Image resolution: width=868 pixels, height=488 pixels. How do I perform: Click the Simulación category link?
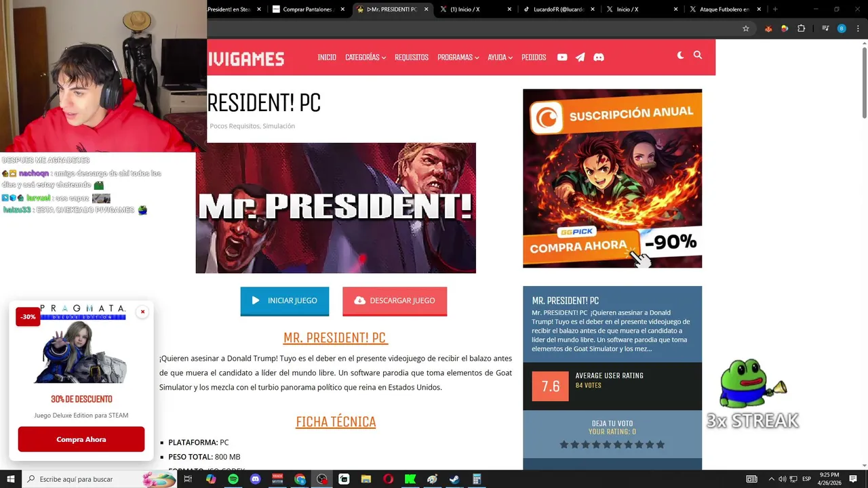coord(279,126)
